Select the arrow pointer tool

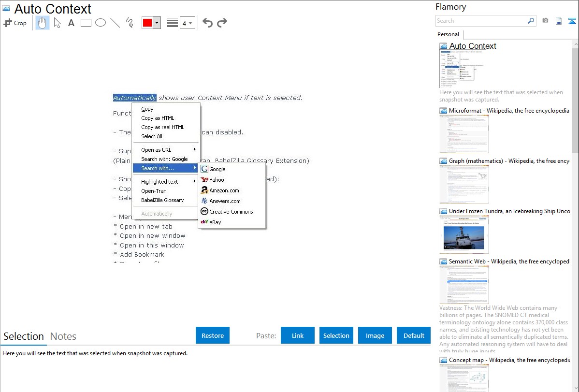click(57, 23)
